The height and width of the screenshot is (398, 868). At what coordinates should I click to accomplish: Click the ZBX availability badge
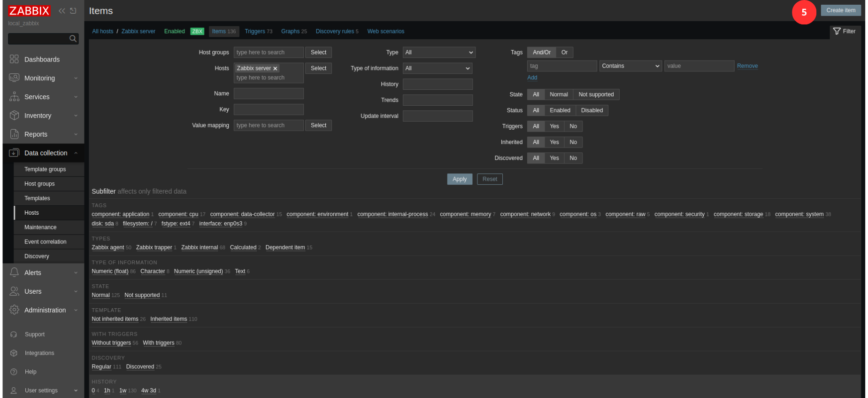click(x=197, y=31)
